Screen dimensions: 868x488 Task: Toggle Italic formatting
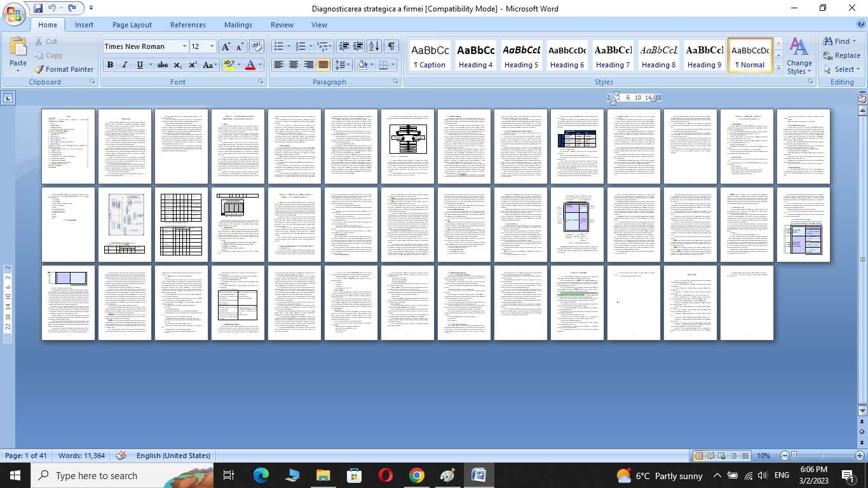point(125,65)
